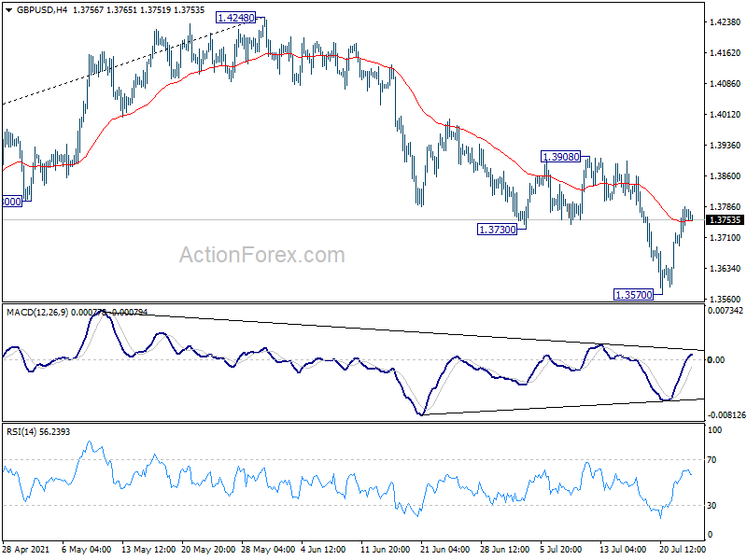
Task: Click the 1.41620 price axis value
Action: pos(726,53)
